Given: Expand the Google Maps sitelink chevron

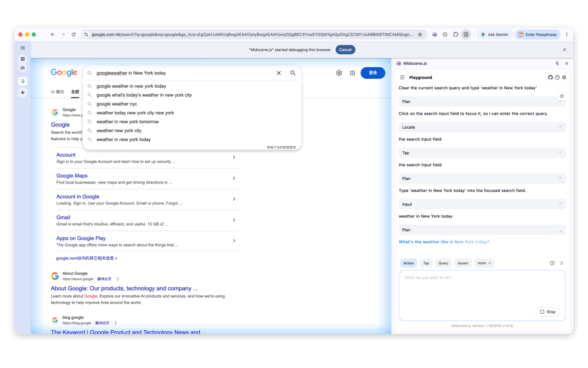Looking at the screenshot, I should point(234,178).
